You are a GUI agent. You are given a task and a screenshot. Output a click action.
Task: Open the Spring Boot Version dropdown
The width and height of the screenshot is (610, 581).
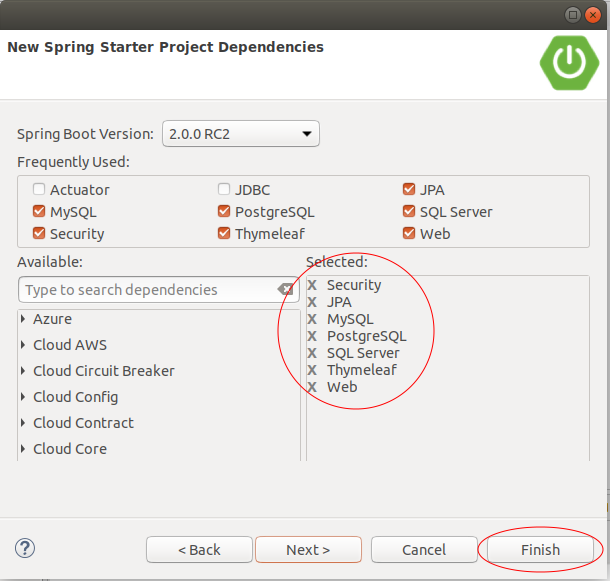pos(241,134)
